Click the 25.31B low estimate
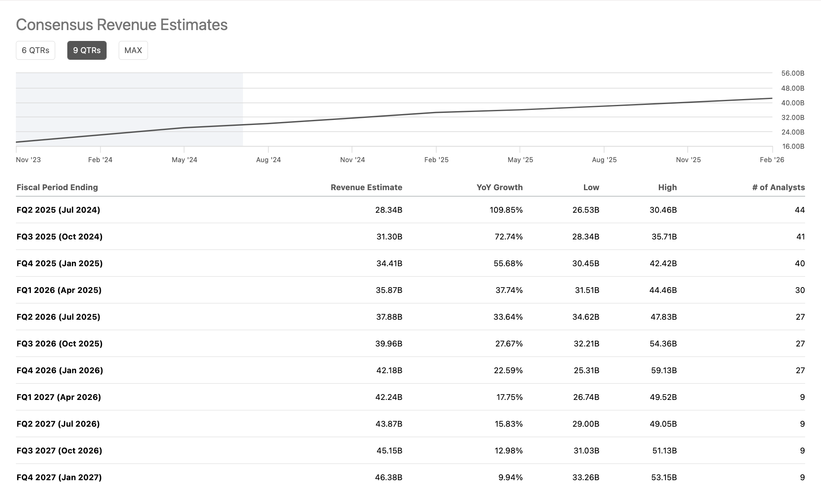The image size is (821, 504). click(x=586, y=370)
